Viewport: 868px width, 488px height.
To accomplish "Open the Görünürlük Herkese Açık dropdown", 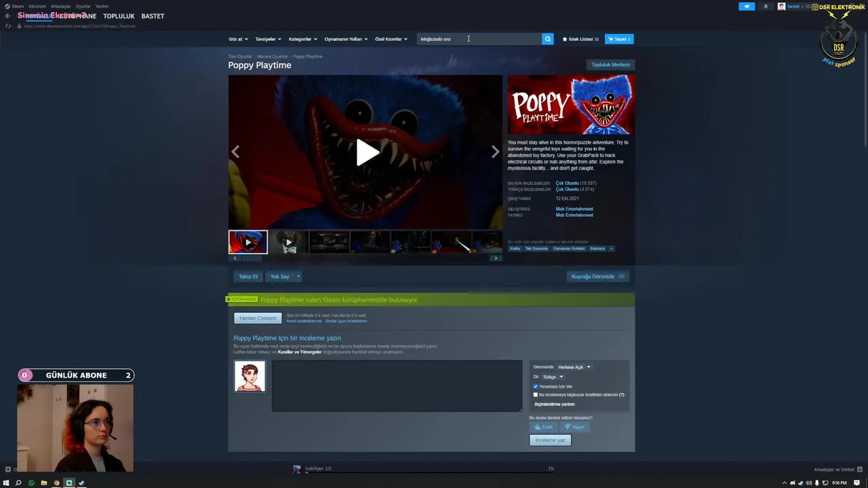I will [574, 367].
